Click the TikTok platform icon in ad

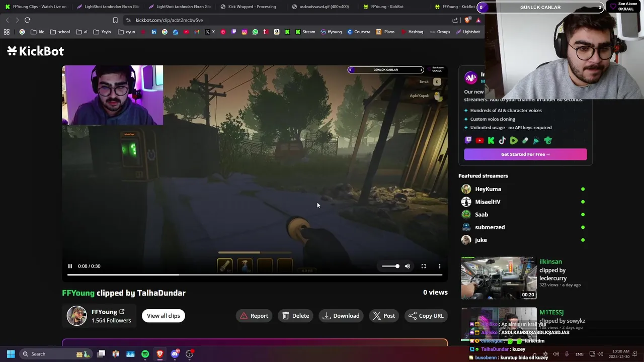[502, 141]
